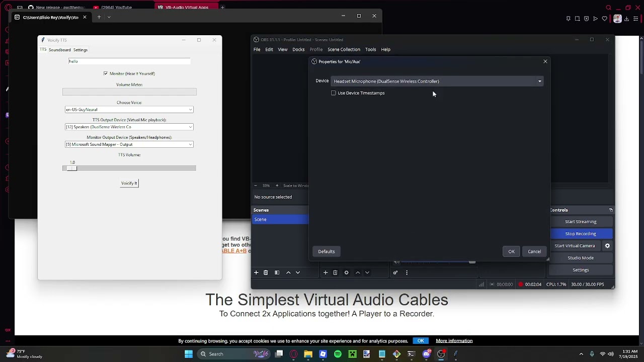
Task: Open audio mixer three-dot menu
Action: pyautogui.click(x=407, y=273)
